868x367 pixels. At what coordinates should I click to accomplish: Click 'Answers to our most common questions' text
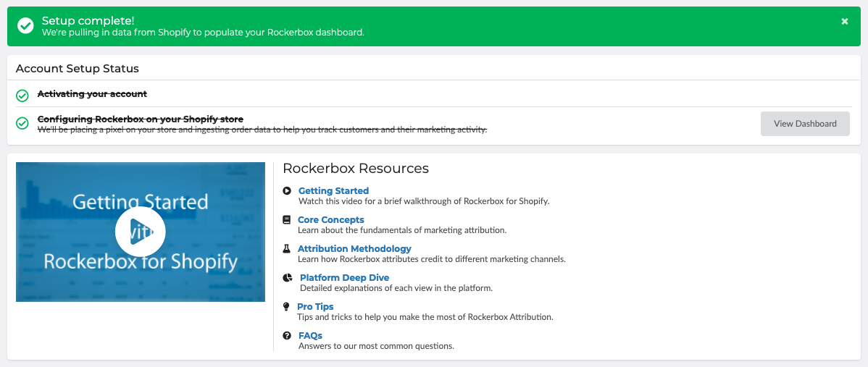(377, 346)
